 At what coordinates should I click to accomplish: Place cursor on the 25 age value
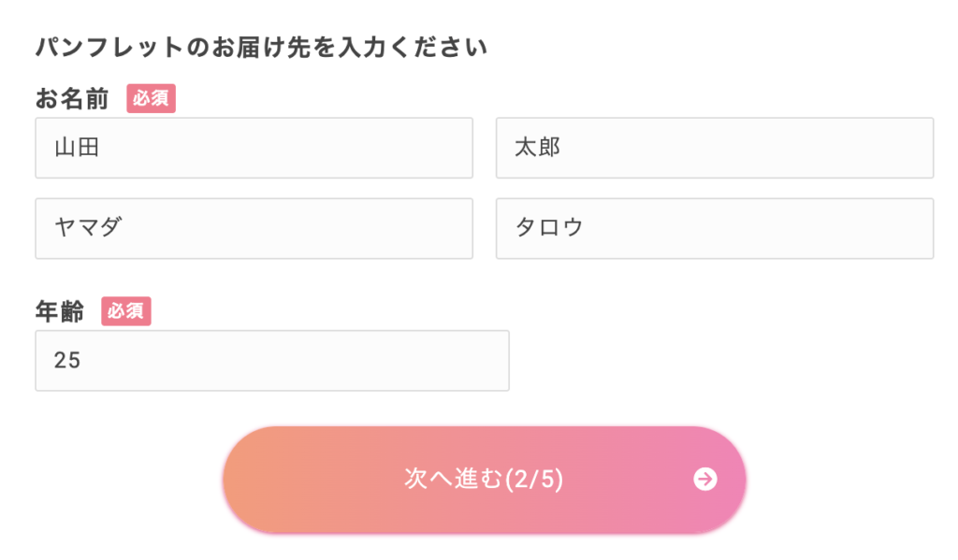pyautogui.click(x=67, y=361)
